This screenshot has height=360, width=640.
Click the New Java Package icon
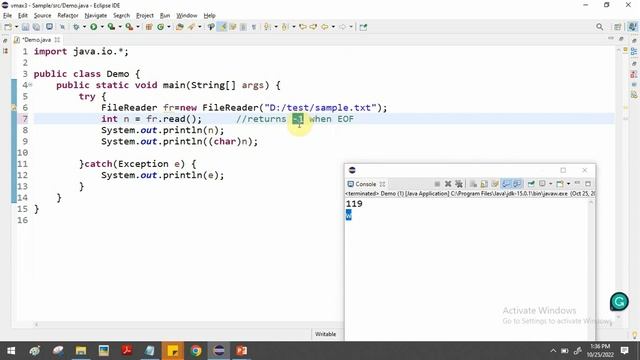149,27
